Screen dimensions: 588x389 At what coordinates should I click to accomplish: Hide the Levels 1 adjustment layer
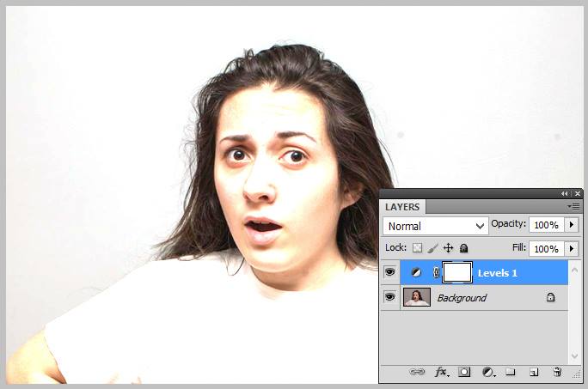[390, 272]
